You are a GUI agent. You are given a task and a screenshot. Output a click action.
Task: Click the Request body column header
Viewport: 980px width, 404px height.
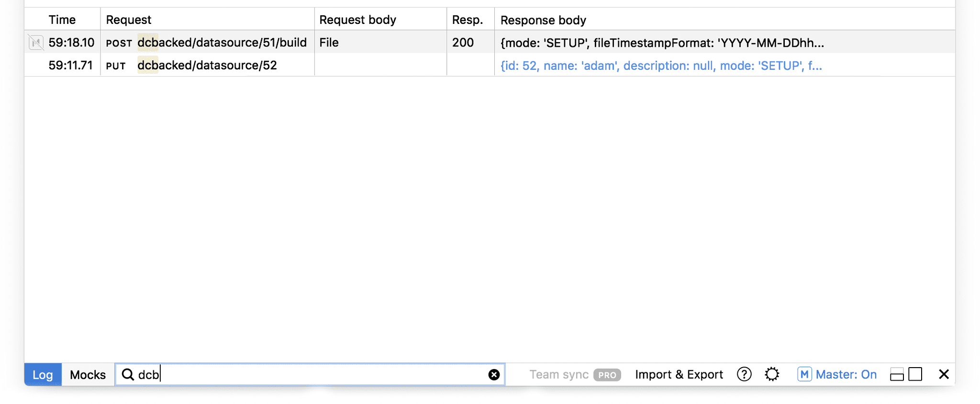coord(358,20)
